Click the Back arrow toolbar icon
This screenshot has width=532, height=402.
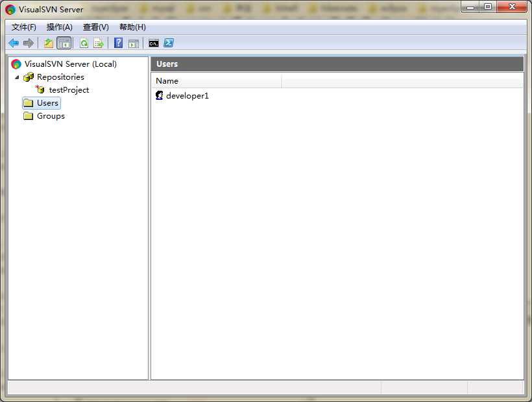(x=14, y=43)
